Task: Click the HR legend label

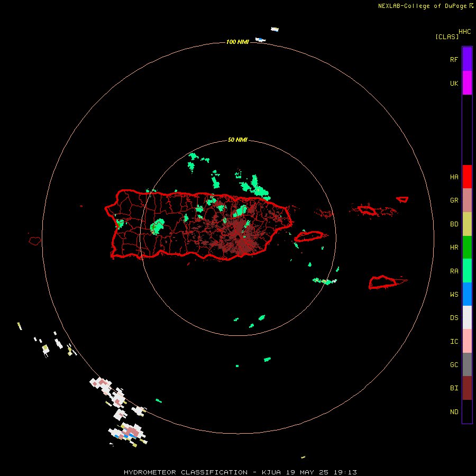Action: [454, 248]
